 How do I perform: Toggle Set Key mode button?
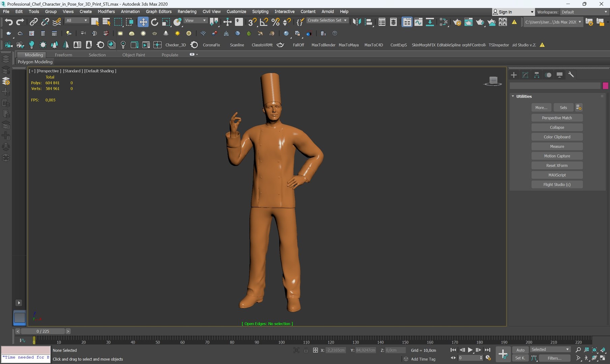pyautogui.click(x=520, y=358)
